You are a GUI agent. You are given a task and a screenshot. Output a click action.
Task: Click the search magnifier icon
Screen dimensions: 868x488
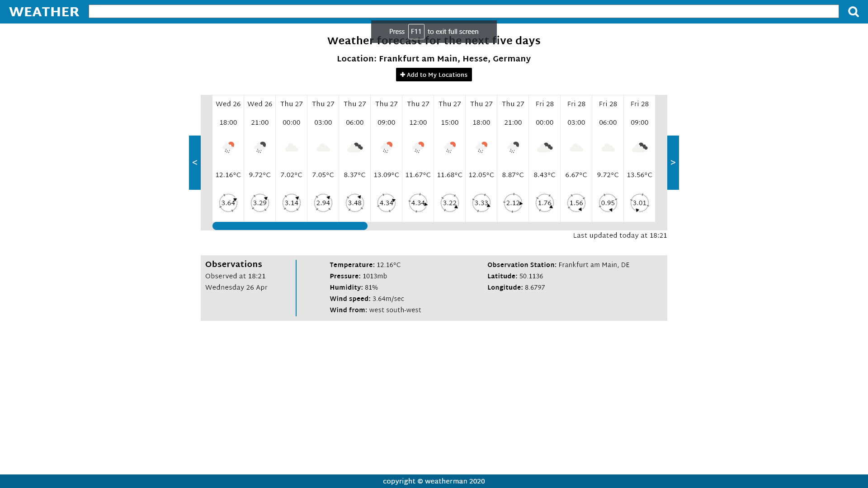click(x=853, y=12)
